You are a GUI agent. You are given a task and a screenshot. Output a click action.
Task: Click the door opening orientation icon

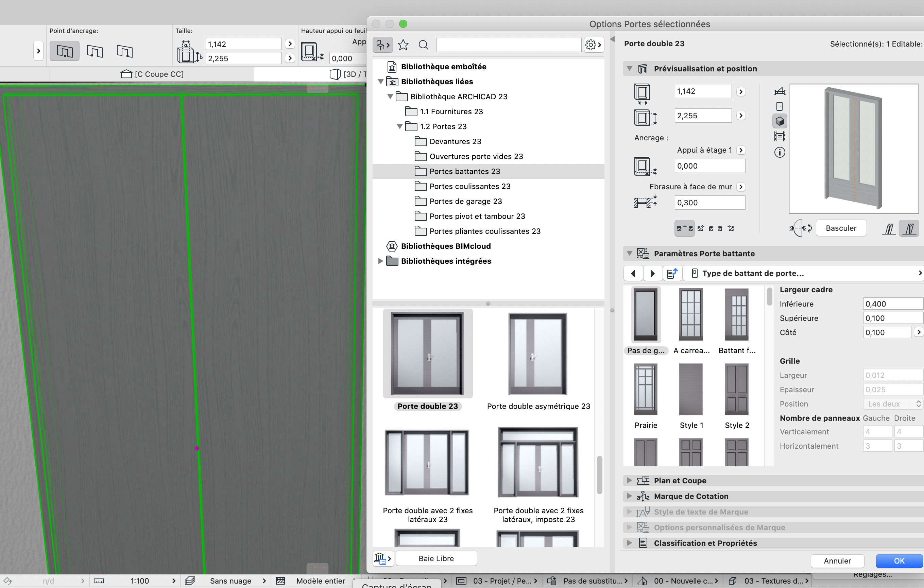tap(801, 228)
